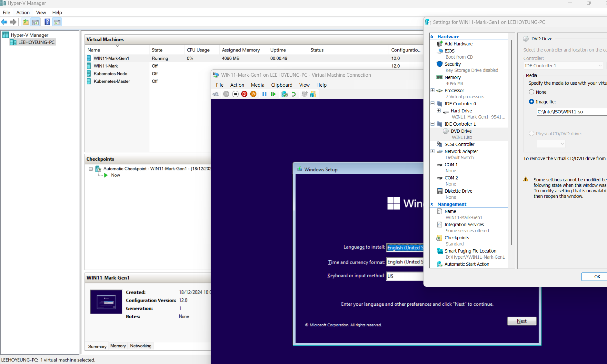This screenshot has height=364, width=607.
Task: Open the Action menu in Hyper-V Manager
Action: pyautogui.click(x=23, y=12)
